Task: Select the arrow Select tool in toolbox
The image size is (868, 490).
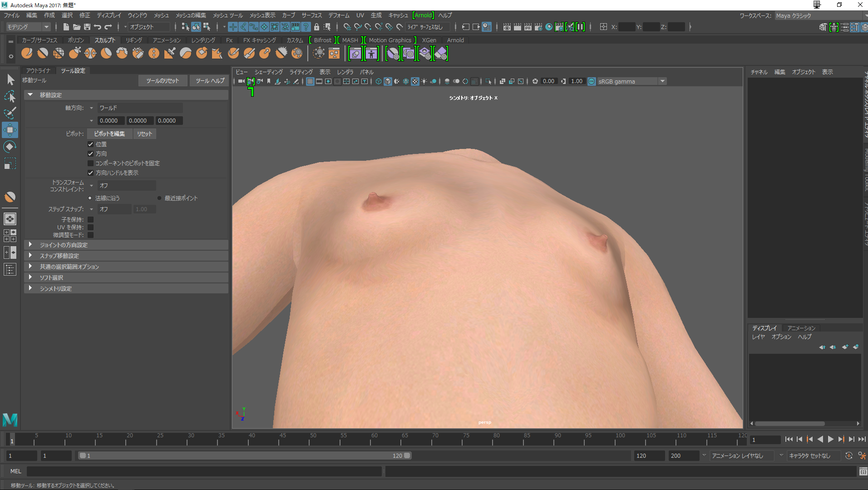Action: (10, 80)
